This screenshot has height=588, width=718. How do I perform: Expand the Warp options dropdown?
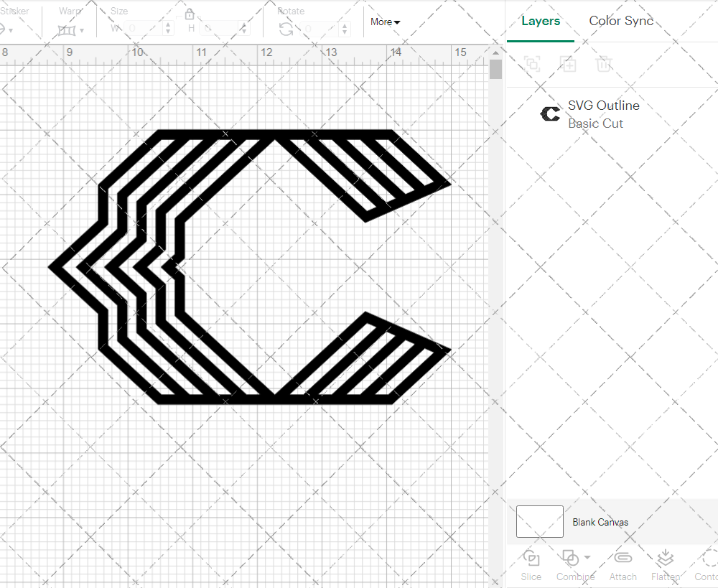pos(82,30)
